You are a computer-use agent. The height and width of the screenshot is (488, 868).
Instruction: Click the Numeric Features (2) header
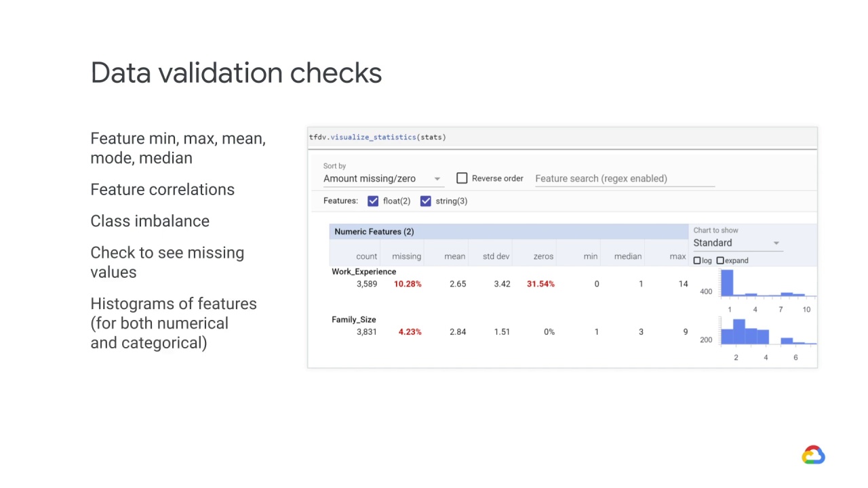point(374,232)
